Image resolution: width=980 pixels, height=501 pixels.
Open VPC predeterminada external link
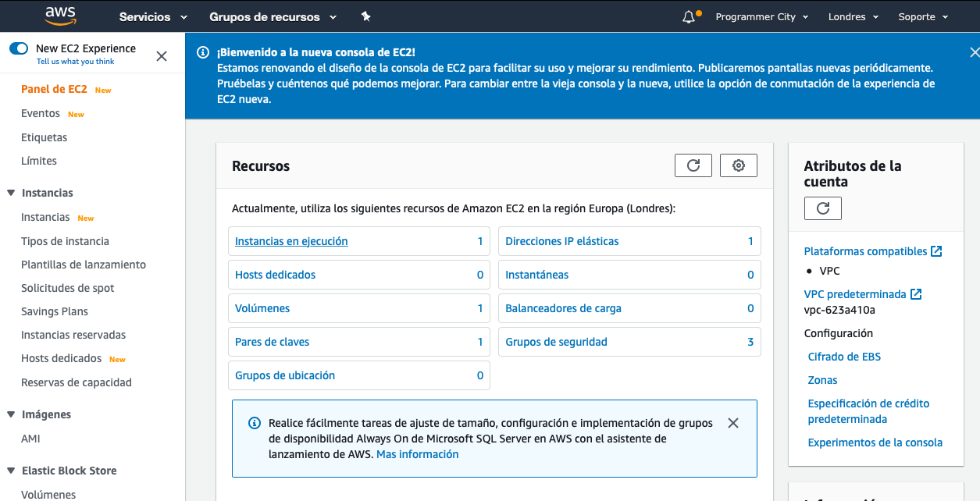point(863,294)
